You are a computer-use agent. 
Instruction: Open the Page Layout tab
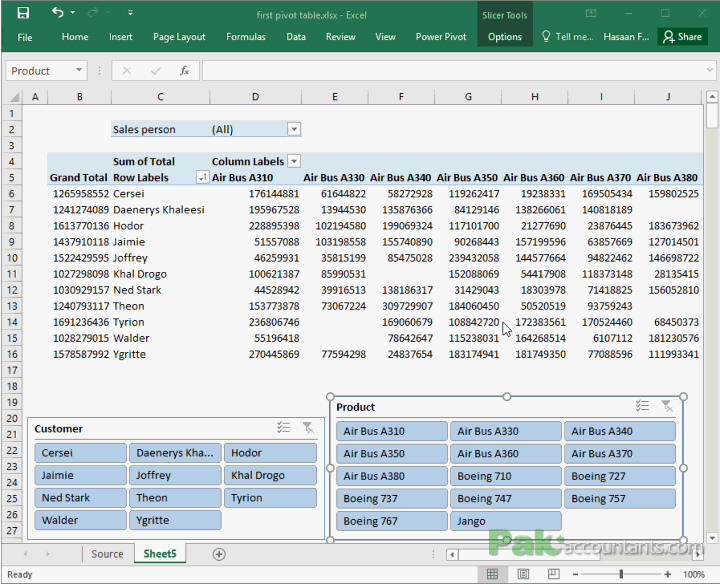179,37
